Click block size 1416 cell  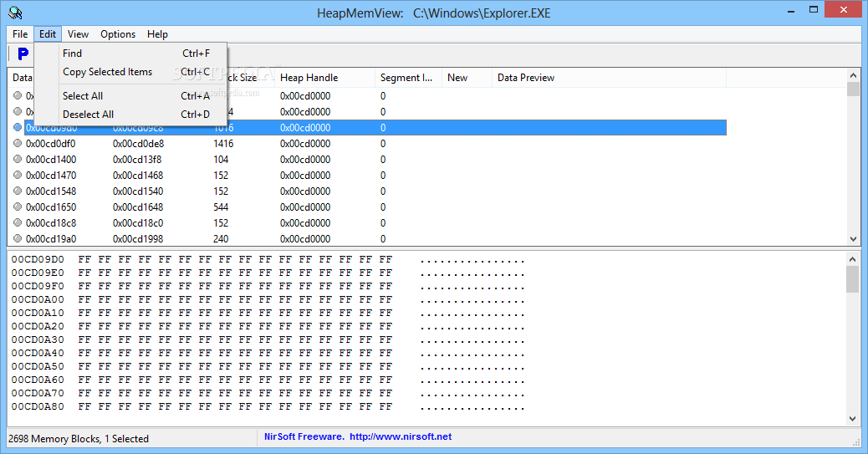pos(223,144)
